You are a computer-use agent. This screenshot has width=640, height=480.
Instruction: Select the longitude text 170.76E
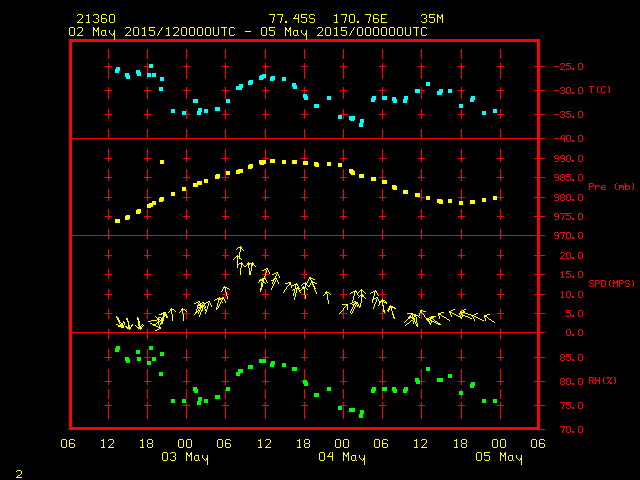(360, 19)
